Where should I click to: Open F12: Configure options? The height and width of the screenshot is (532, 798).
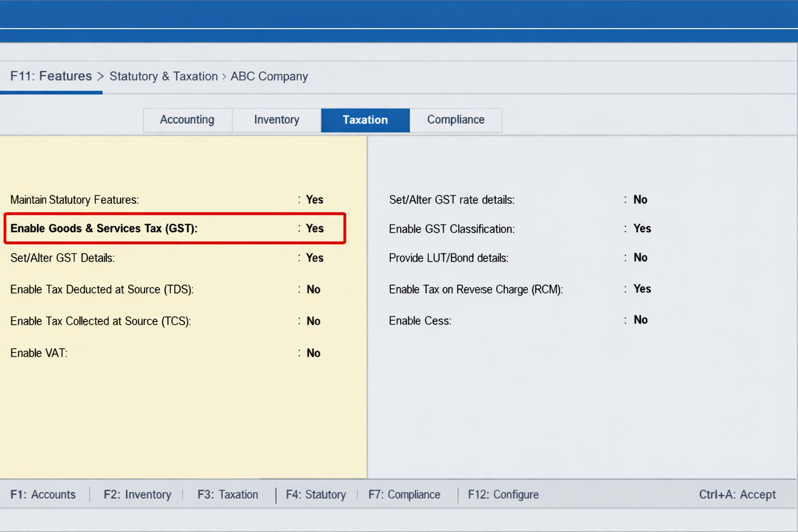coord(502,495)
